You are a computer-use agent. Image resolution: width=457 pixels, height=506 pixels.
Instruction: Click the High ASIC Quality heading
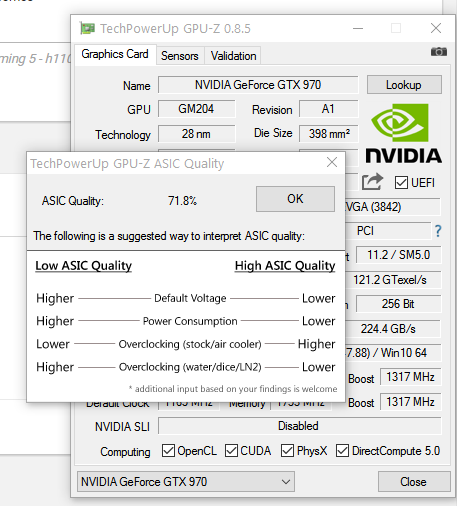point(285,266)
